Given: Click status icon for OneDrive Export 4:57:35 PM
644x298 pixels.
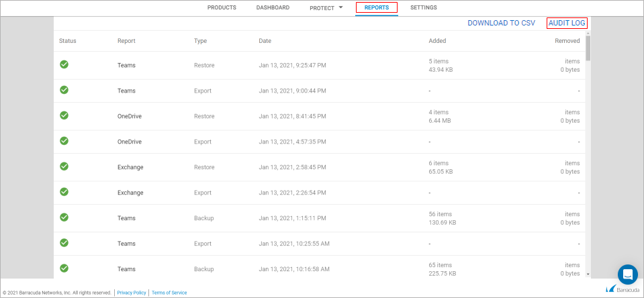Looking at the screenshot, I should (64, 141).
